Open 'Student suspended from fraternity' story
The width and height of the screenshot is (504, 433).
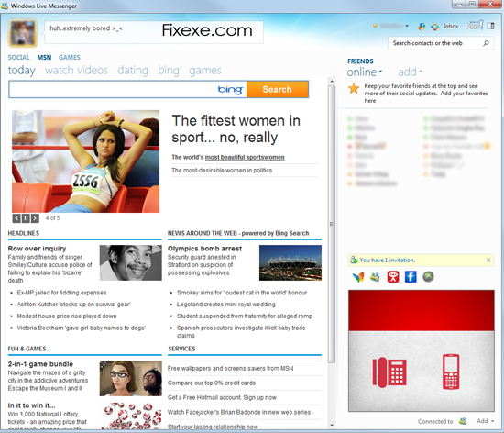(x=245, y=316)
